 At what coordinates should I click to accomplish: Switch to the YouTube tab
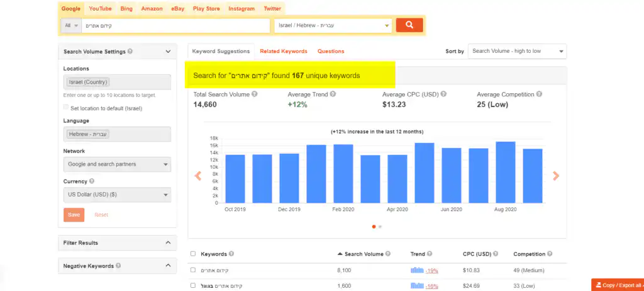100,9
